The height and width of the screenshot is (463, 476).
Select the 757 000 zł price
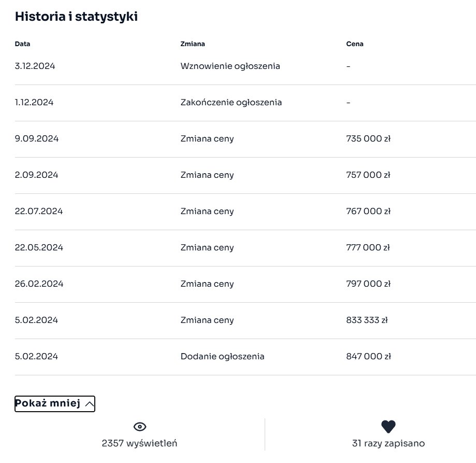[368, 175]
